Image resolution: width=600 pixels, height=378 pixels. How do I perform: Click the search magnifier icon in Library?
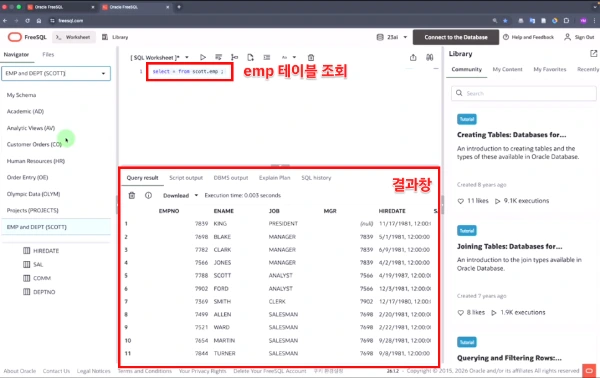(x=459, y=93)
